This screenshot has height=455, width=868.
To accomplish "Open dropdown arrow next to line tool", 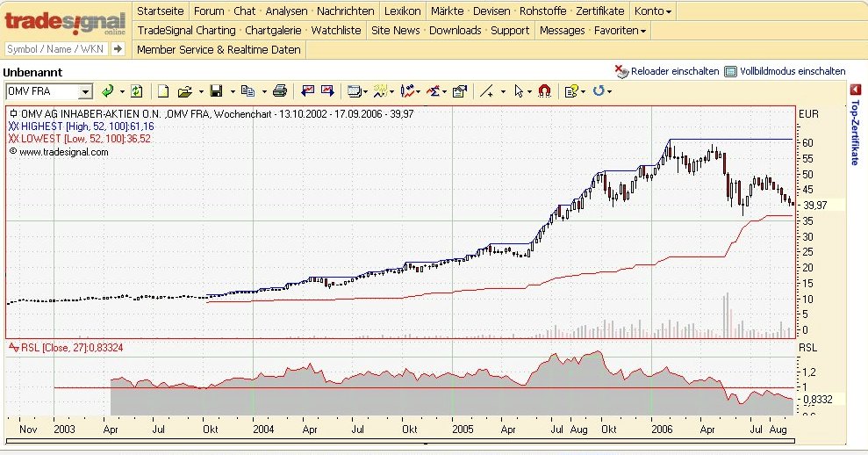I will (x=503, y=91).
